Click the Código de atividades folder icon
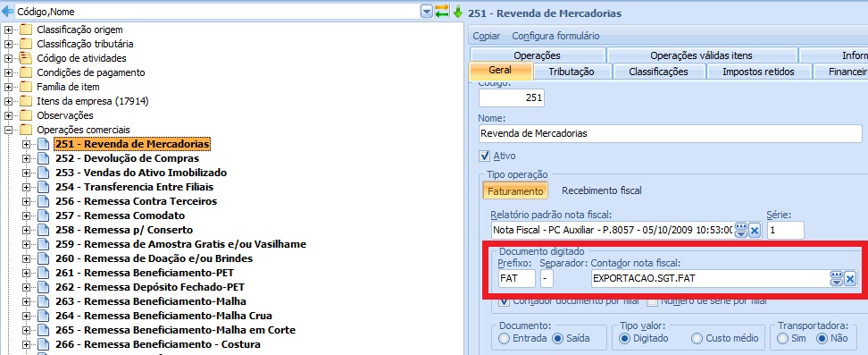This screenshot has height=355, width=868. pos(26,58)
